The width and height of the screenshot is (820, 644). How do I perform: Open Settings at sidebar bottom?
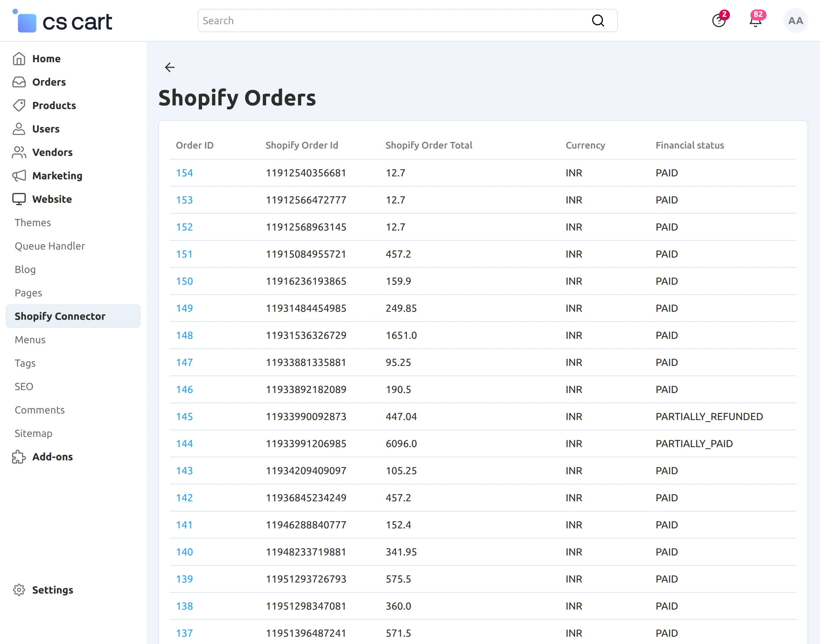tap(52, 590)
